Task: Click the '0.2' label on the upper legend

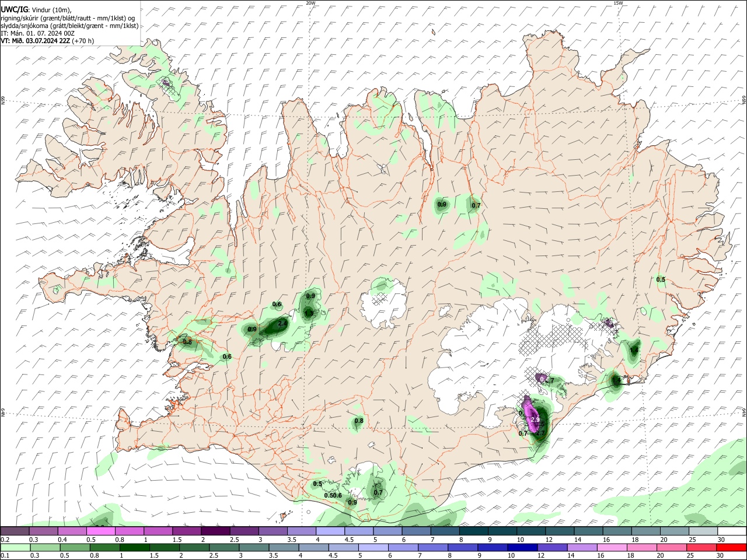Action: pyautogui.click(x=5, y=540)
